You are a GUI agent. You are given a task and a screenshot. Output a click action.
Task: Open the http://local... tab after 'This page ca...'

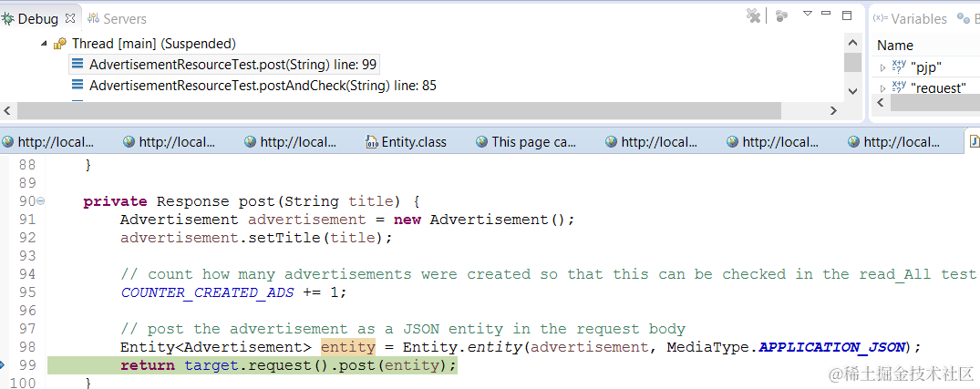pos(652,142)
